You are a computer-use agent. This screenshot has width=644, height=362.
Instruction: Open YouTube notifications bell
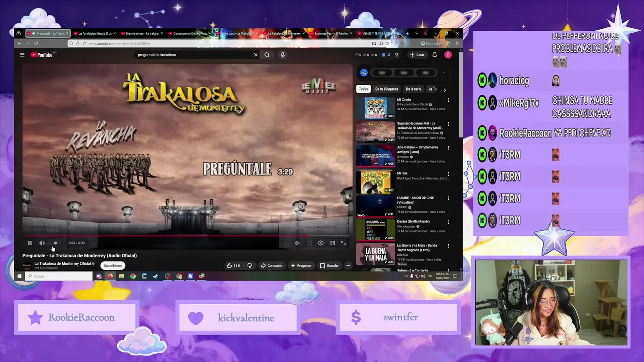click(435, 55)
